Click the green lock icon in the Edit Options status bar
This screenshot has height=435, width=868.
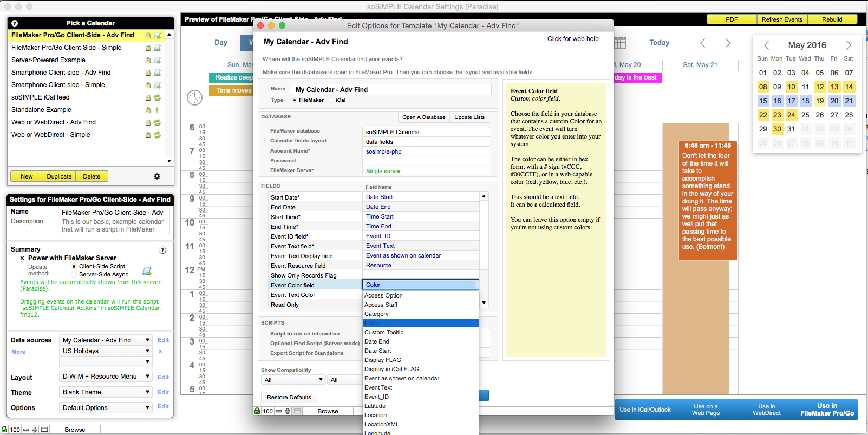point(257,411)
